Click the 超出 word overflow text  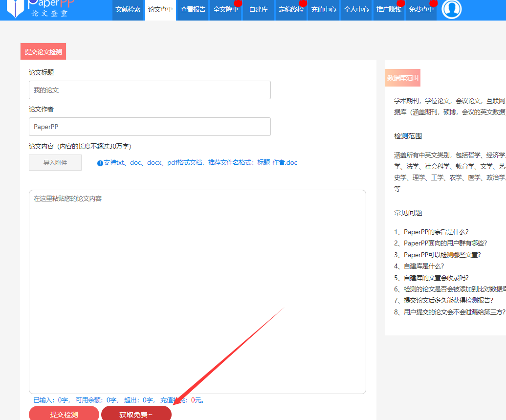(140, 400)
